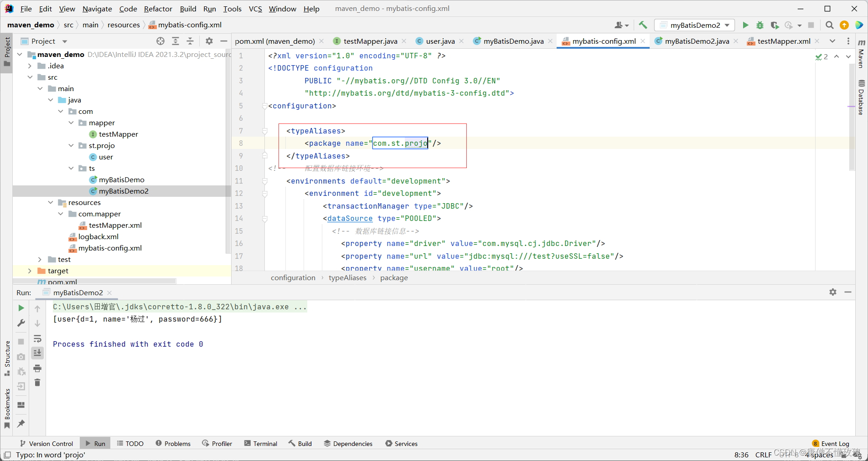Screen dimensions: 868x461
Task: Click resources in navigation breadcrumb
Action: tap(124, 25)
